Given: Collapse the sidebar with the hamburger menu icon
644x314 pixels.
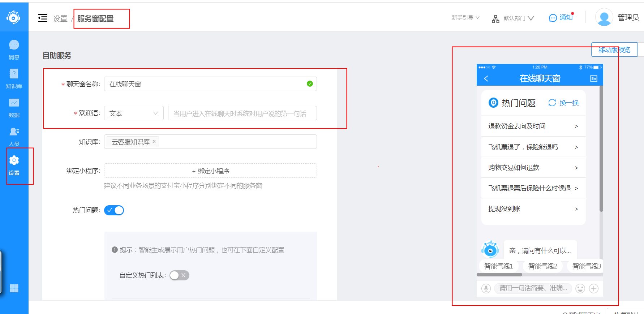Looking at the screenshot, I should click(43, 18).
